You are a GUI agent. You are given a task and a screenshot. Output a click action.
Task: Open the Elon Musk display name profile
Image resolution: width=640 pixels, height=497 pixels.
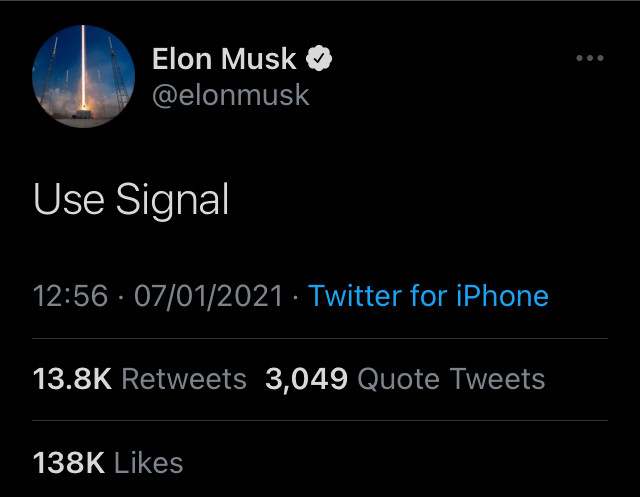click(x=224, y=59)
